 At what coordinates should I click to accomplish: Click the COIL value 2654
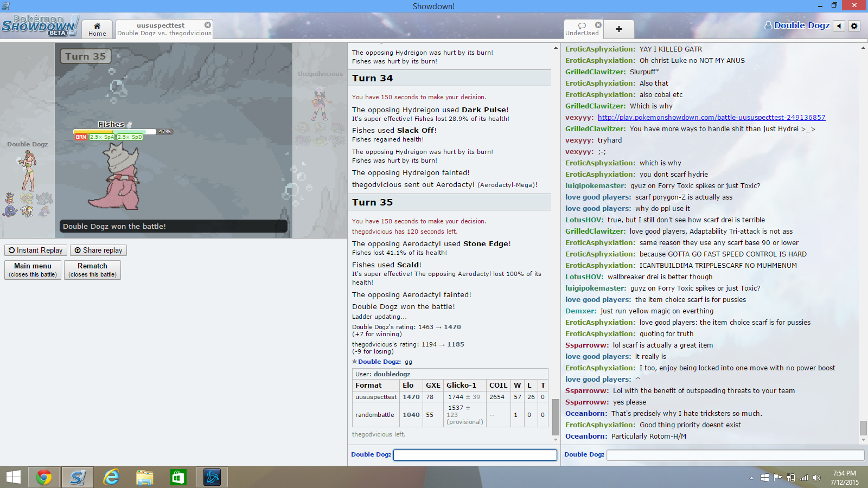point(497,397)
